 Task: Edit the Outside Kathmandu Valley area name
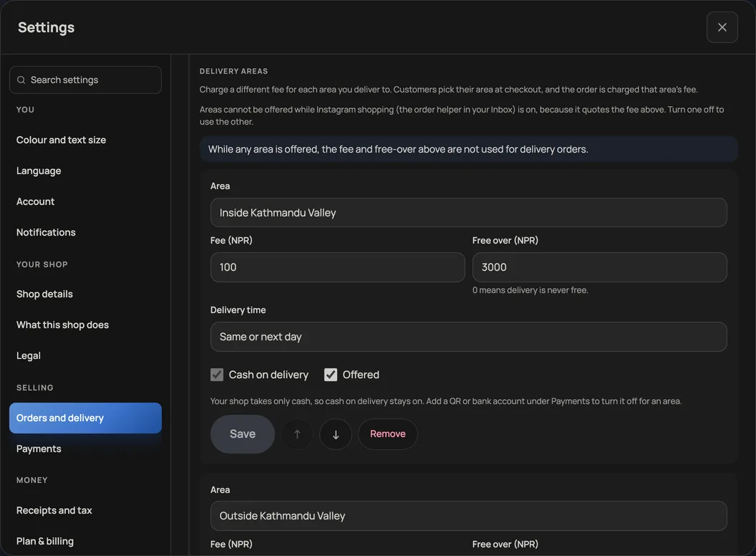coord(469,516)
